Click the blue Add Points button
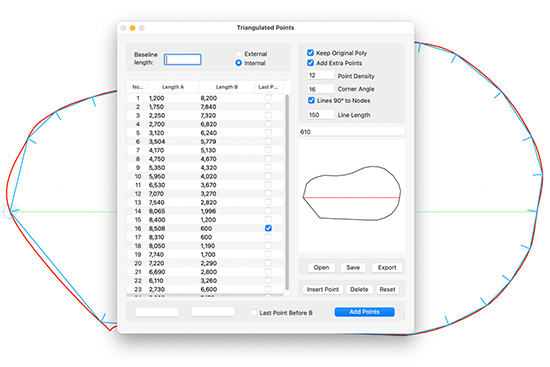The height and width of the screenshot is (367, 550). click(x=364, y=312)
